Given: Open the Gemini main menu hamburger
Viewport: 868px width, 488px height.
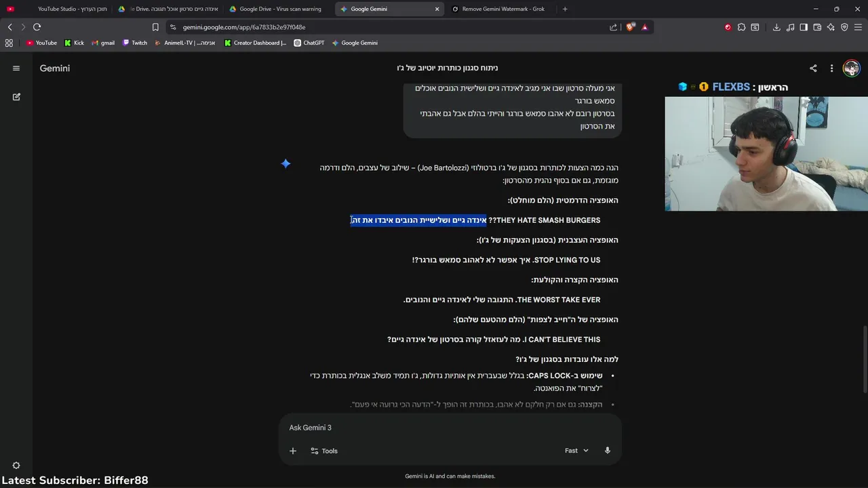Looking at the screenshot, I should (x=16, y=68).
